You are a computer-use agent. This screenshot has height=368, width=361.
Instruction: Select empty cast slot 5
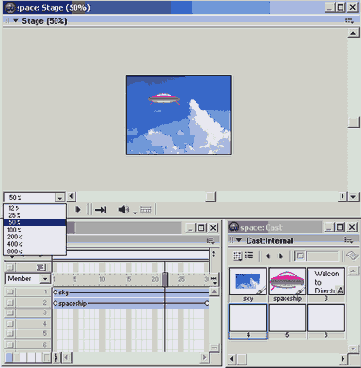tap(287, 318)
